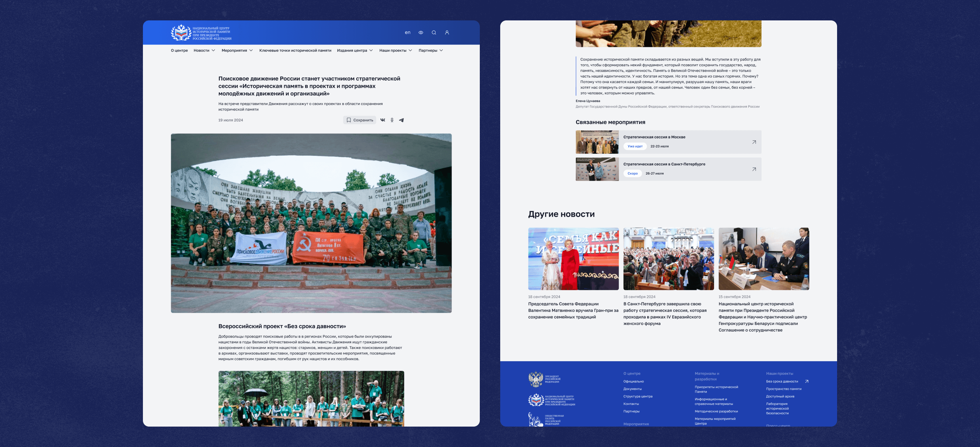Click arrow icon on Saint Petersburg session card
This screenshot has height=447, width=980.
(x=754, y=169)
